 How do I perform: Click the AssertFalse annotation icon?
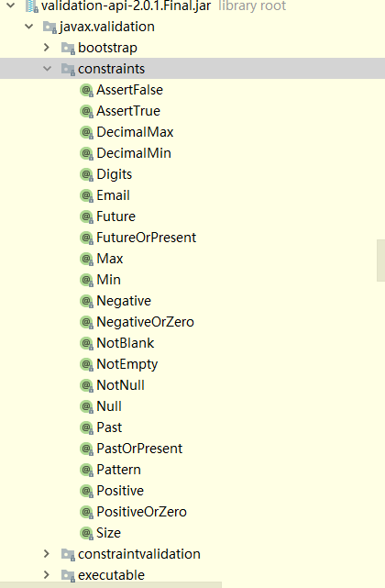(x=86, y=91)
